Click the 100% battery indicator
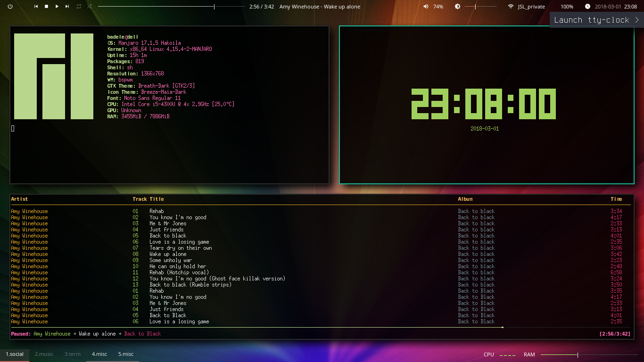 (567, 7)
